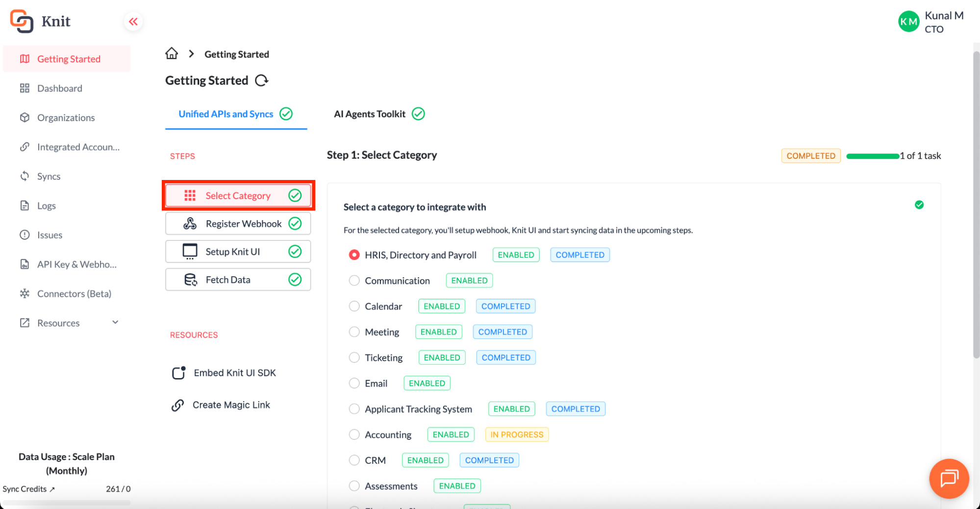Click the Organizations cube icon
Viewport: 980px width, 509px height.
[25, 118]
